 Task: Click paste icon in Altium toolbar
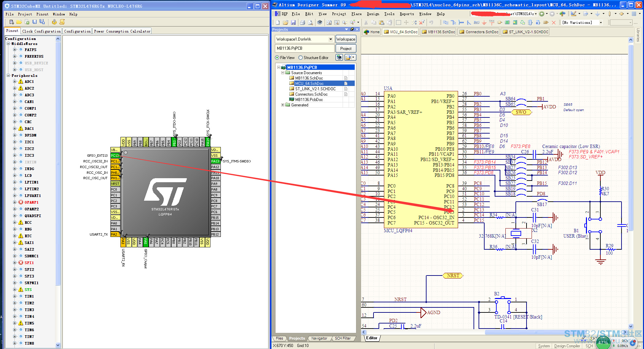coord(381,22)
